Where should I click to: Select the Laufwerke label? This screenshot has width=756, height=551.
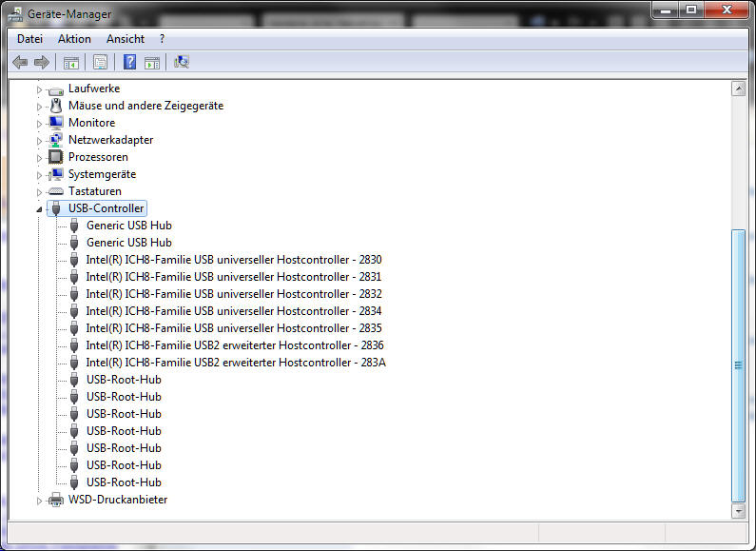pos(94,89)
